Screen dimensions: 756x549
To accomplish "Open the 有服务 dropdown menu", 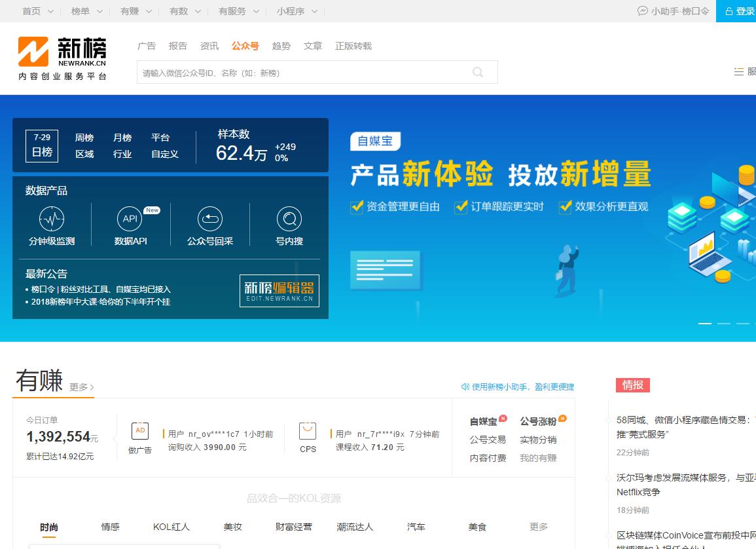I will point(238,10).
